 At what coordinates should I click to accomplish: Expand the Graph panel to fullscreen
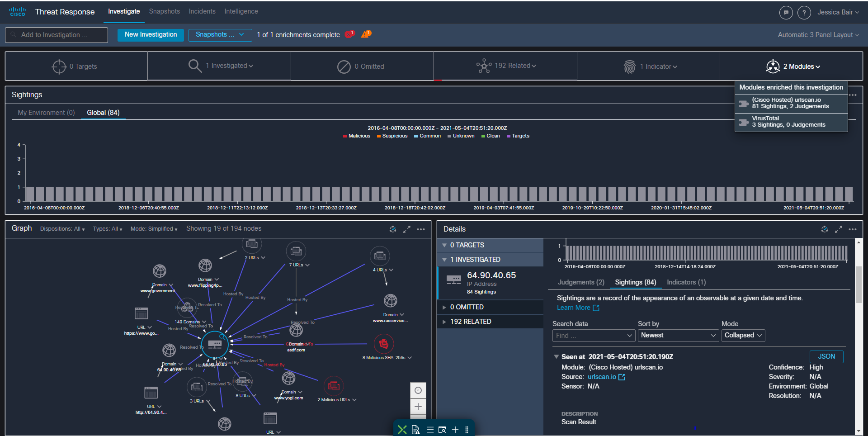pos(407,229)
